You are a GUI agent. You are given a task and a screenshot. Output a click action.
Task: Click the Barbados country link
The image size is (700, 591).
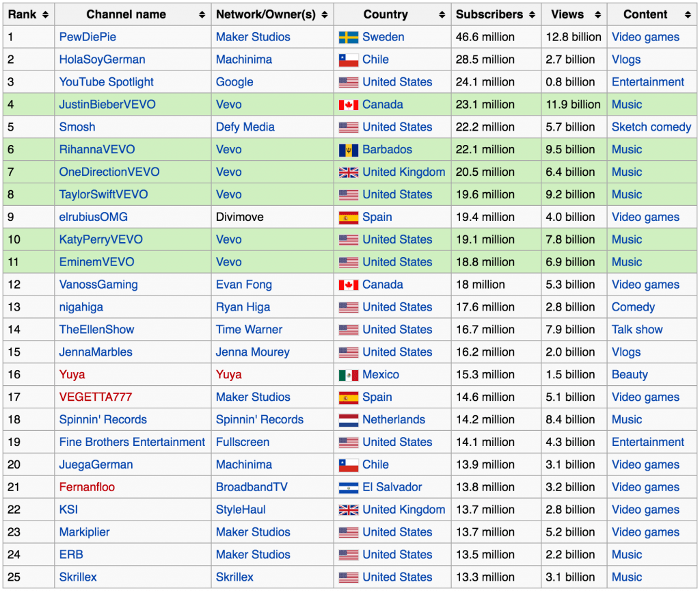point(387,150)
